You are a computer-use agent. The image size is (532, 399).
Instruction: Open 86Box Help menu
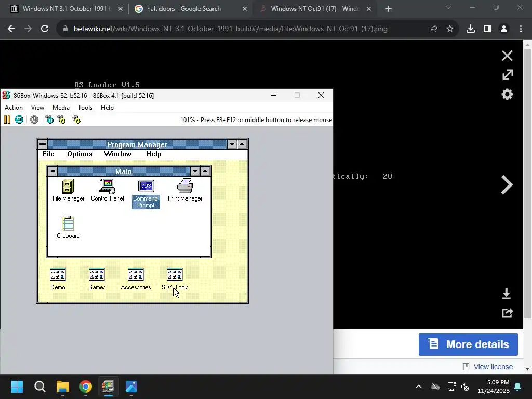(107, 107)
